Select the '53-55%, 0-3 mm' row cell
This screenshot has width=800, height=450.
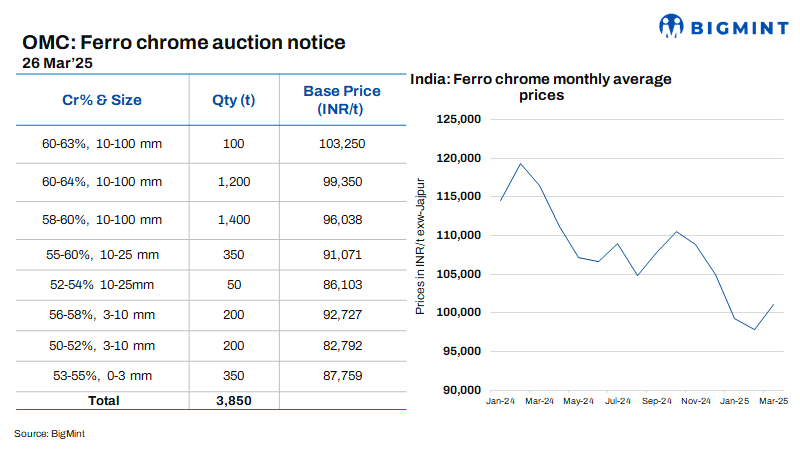click(x=102, y=376)
